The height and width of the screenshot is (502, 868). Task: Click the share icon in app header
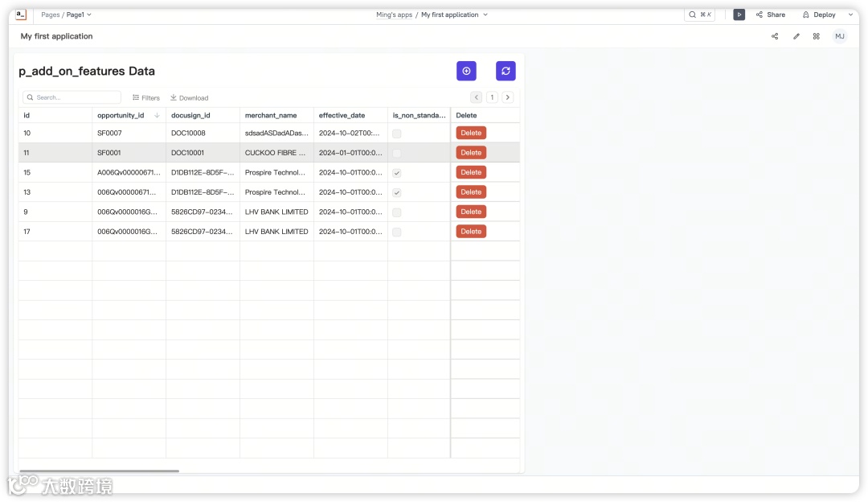point(775,36)
